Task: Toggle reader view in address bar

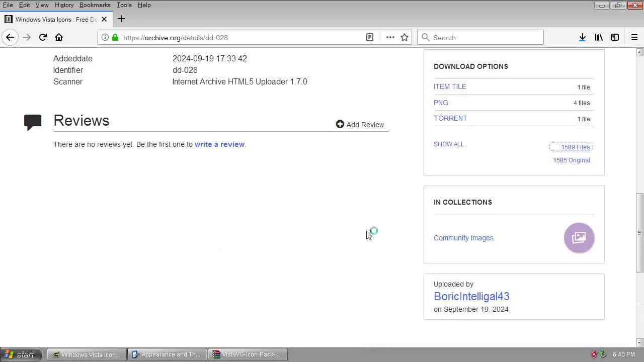Action: pyautogui.click(x=370, y=37)
